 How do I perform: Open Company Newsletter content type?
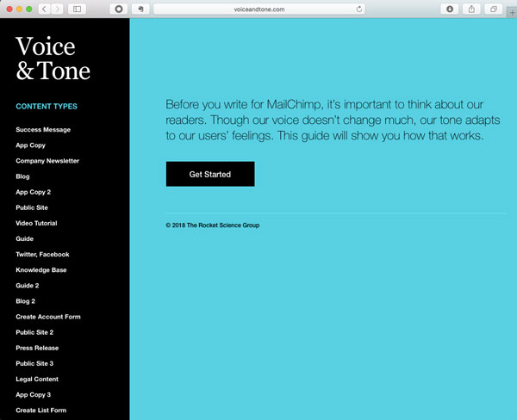coord(47,161)
